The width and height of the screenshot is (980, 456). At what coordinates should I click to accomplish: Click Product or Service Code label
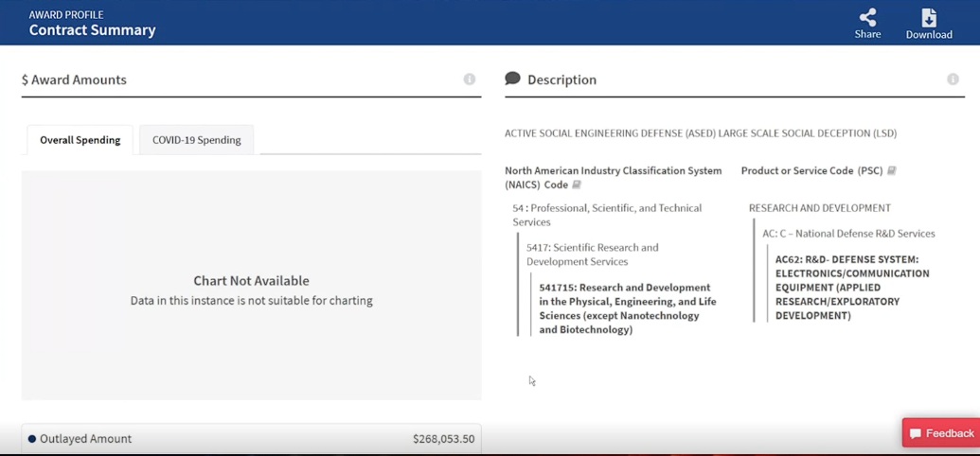click(x=811, y=170)
